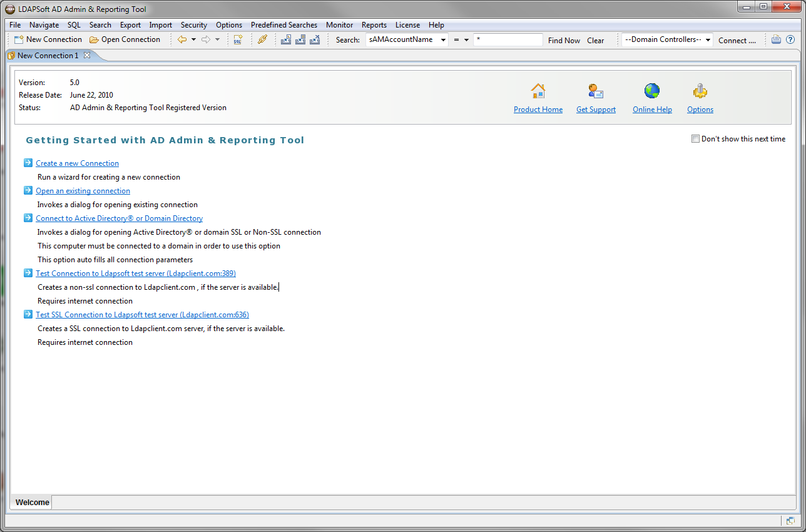Open the forward history dropdown arrow
Viewport: 806px width, 532px height.
click(x=217, y=39)
